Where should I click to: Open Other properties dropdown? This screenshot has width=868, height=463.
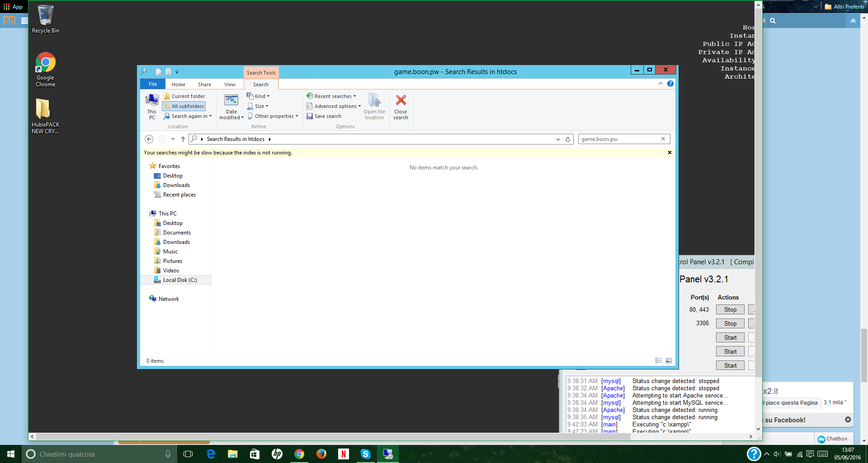click(x=273, y=116)
